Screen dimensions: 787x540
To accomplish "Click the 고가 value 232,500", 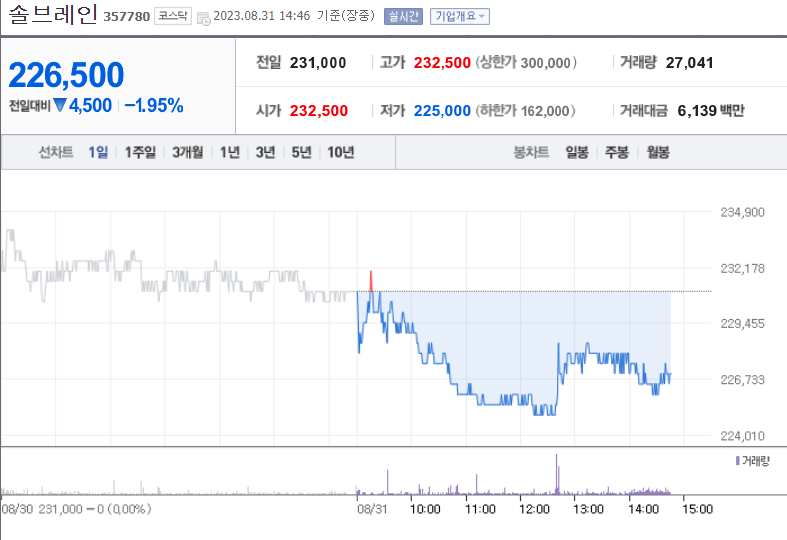I will pos(442,63).
